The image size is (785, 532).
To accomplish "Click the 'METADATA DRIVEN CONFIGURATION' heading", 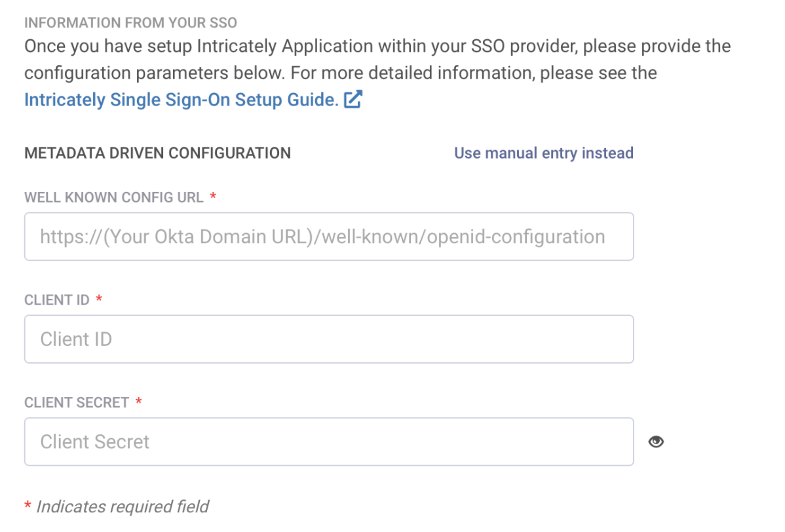I will (x=157, y=153).
